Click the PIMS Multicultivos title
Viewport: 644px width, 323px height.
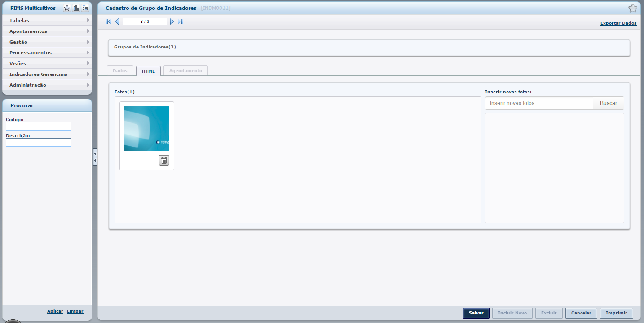point(33,8)
